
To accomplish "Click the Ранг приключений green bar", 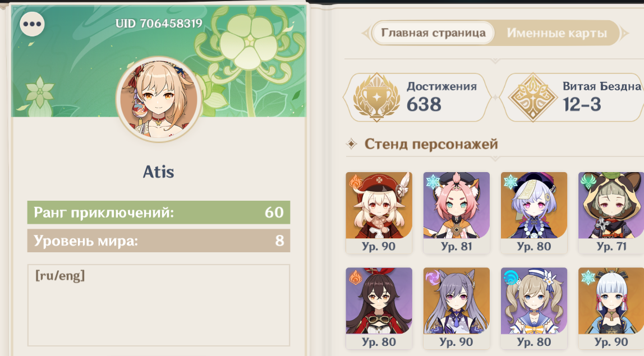I will (159, 212).
